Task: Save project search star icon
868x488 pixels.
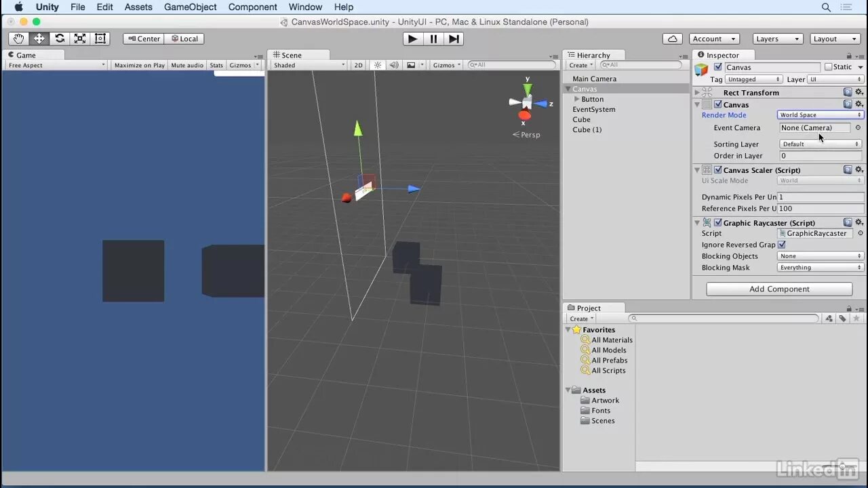Action: tap(856, 319)
